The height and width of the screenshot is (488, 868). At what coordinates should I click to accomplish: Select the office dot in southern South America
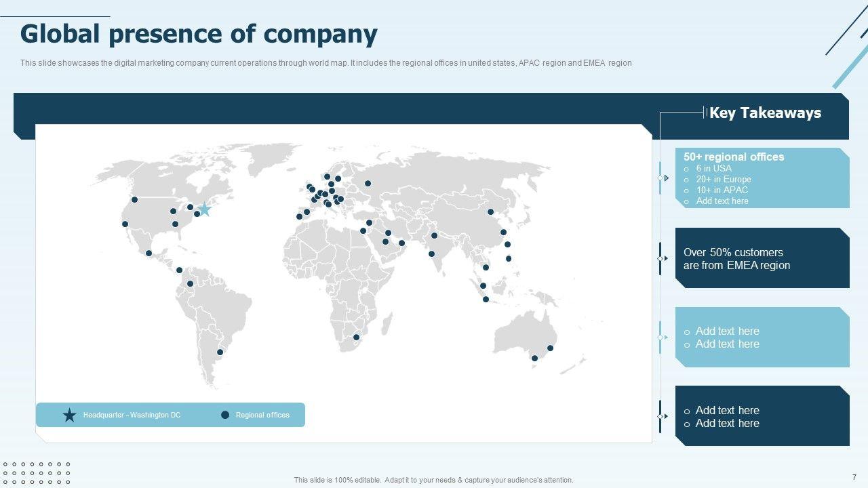point(220,352)
